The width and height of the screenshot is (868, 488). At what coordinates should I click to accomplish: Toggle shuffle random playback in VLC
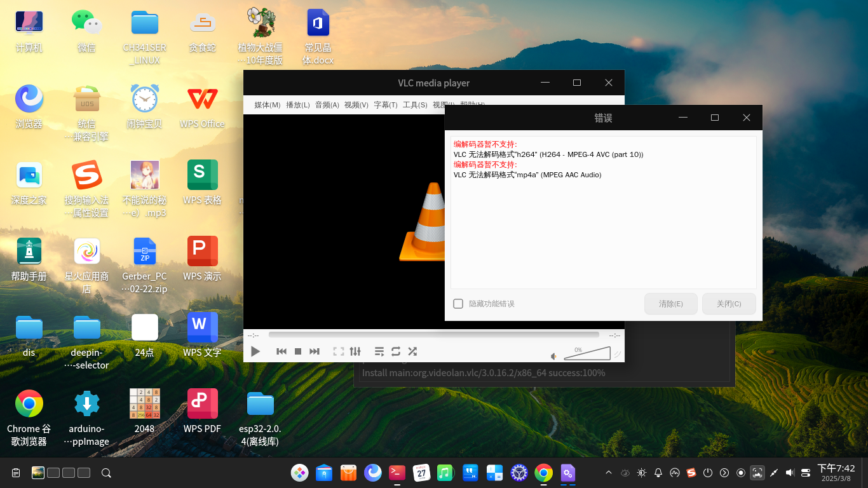(x=412, y=351)
